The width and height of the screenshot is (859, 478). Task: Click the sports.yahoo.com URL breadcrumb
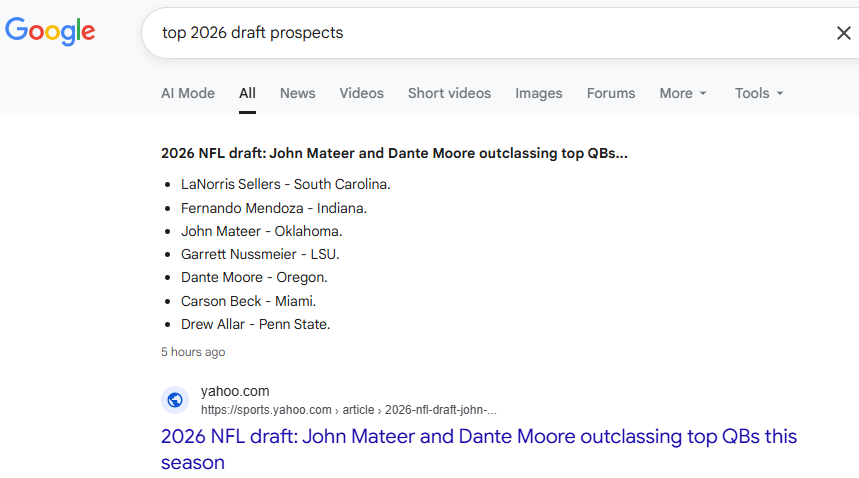point(348,410)
